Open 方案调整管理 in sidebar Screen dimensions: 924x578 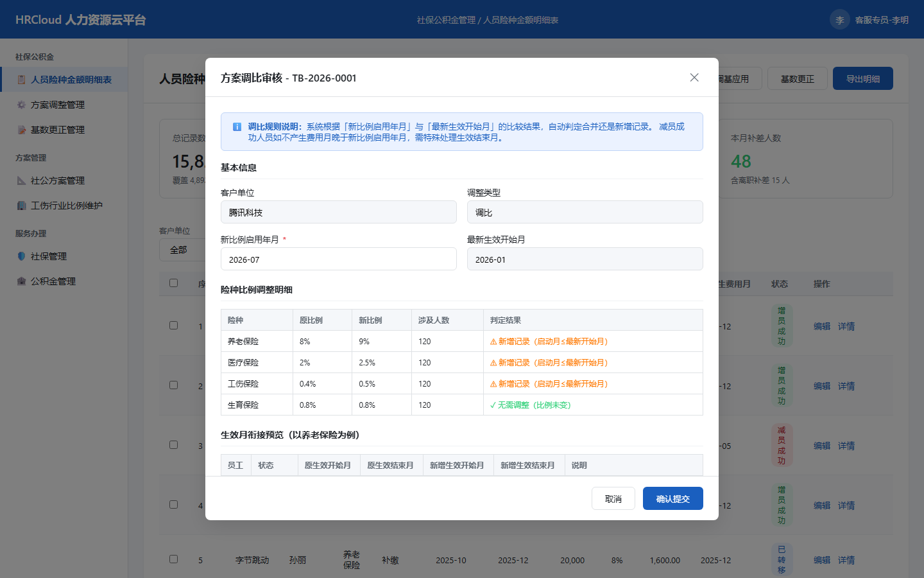(64, 105)
